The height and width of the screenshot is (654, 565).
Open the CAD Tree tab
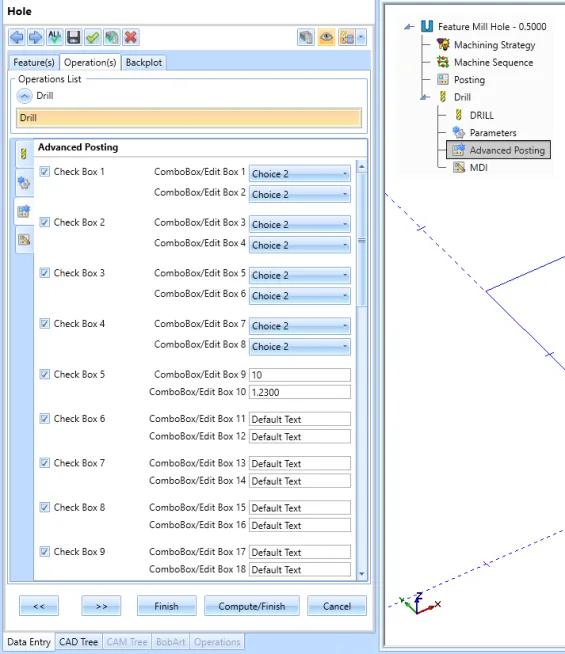pyautogui.click(x=78, y=641)
